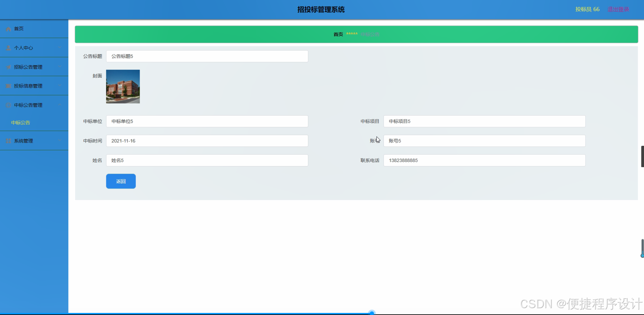
Task: Click the 联系电话 input field
Action: tap(484, 161)
